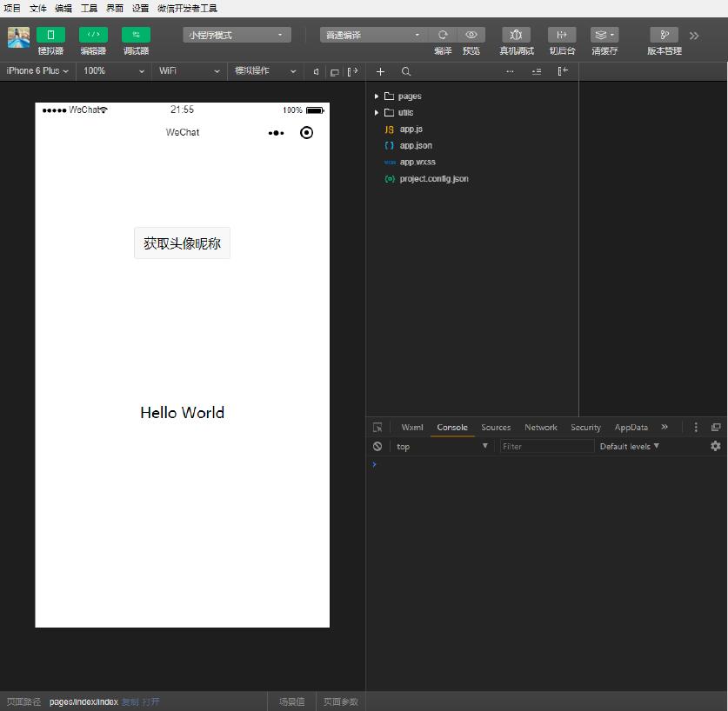Click the preview eye icon
Viewport: 728px width, 711px height.
(x=471, y=35)
